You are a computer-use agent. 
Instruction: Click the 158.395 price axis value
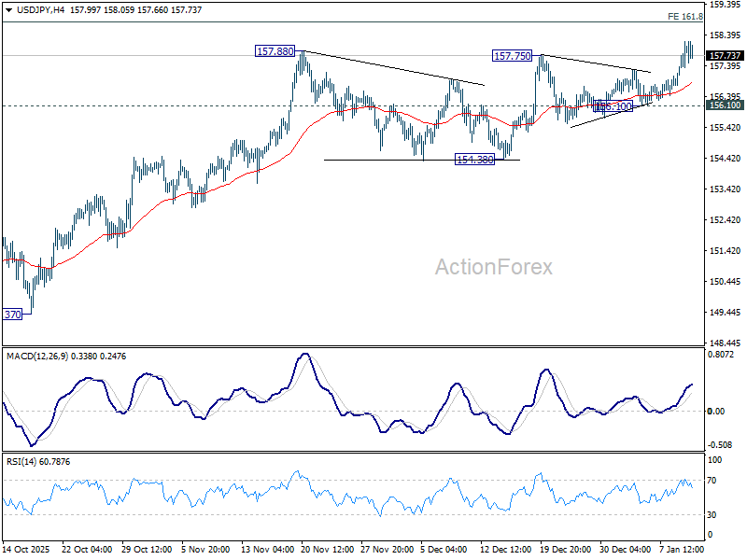tap(725, 35)
